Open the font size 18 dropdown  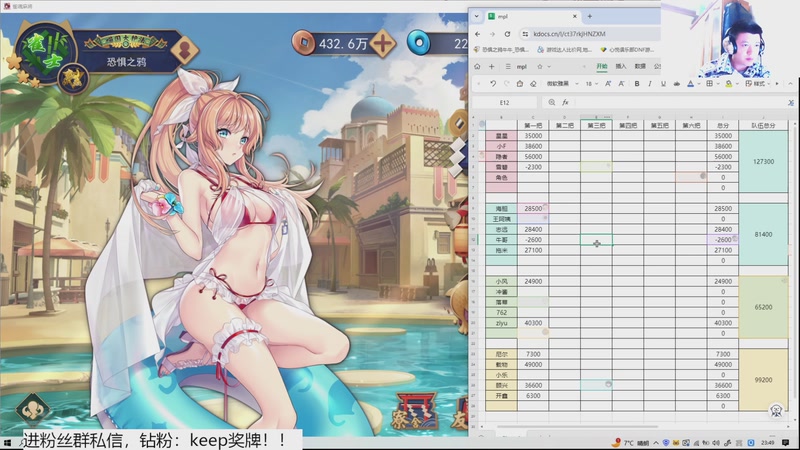click(x=592, y=84)
